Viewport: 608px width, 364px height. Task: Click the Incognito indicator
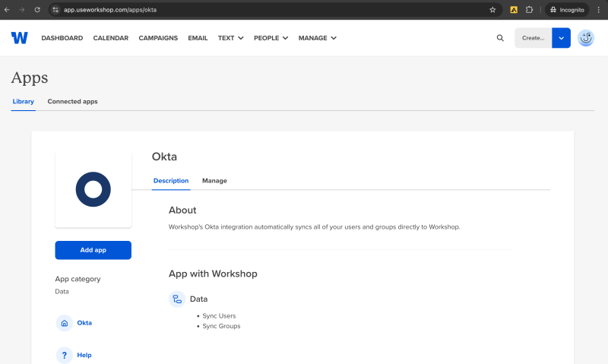coord(567,10)
